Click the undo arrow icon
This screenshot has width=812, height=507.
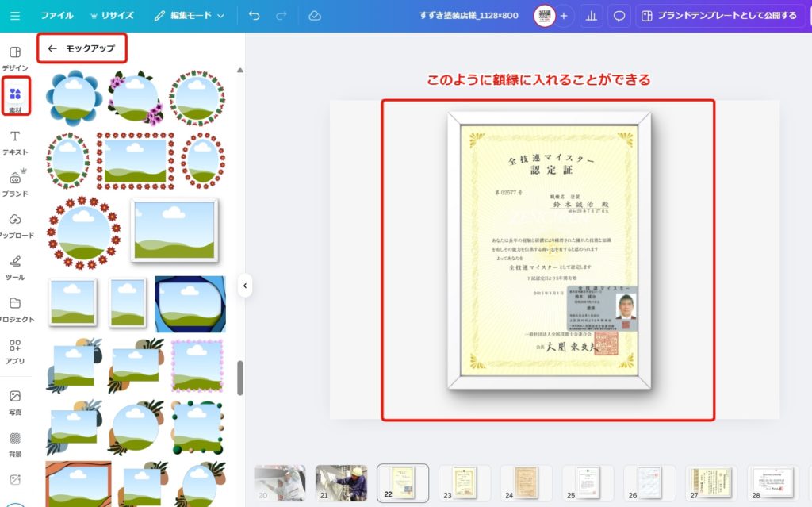[254, 16]
